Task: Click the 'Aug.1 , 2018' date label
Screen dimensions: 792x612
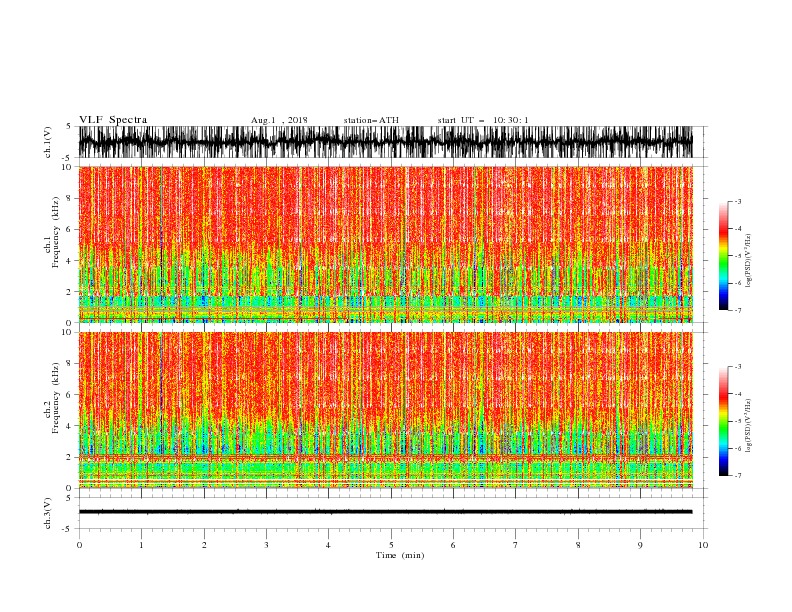Action: coord(279,120)
